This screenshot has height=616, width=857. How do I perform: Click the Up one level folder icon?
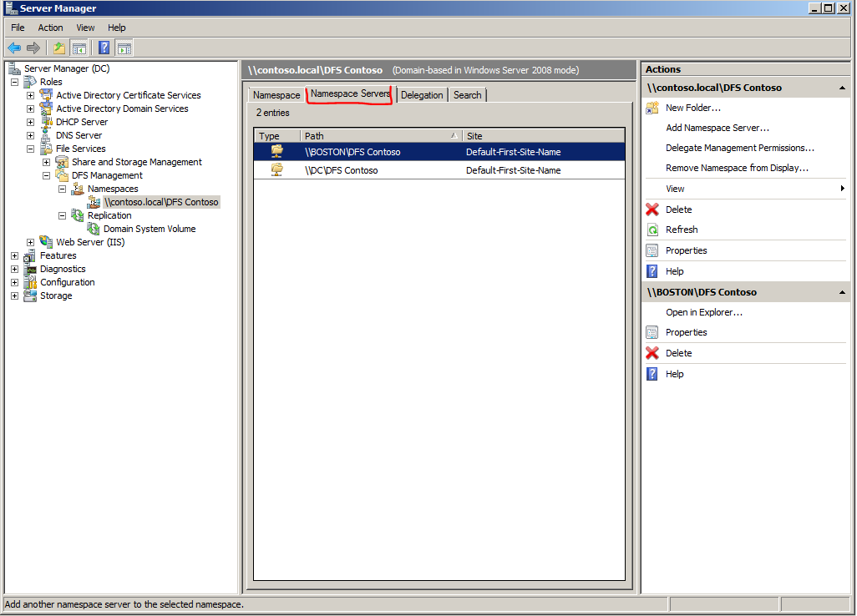click(x=59, y=48)
